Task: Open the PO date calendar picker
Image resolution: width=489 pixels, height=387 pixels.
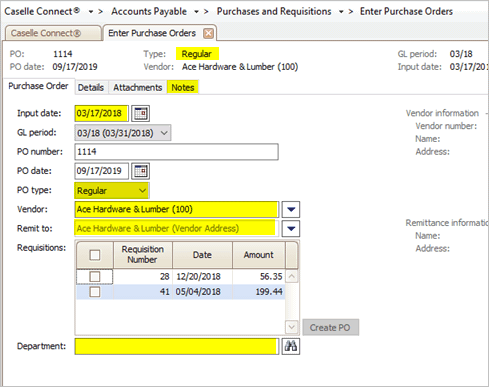Action: pyautogui.click(x=140, y=171)
